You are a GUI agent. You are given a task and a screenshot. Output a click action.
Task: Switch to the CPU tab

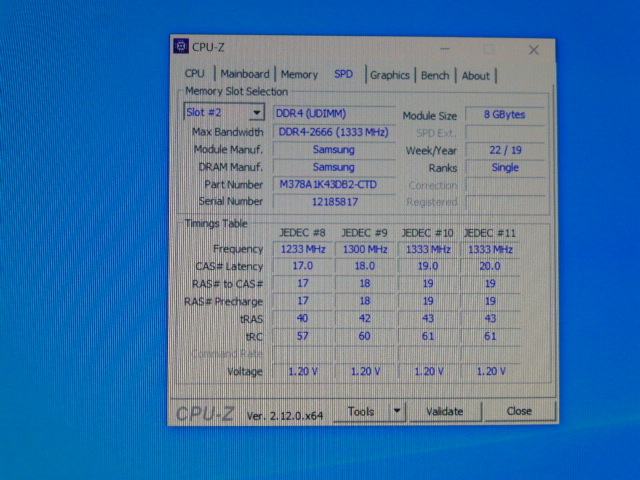tap(194, 74)
